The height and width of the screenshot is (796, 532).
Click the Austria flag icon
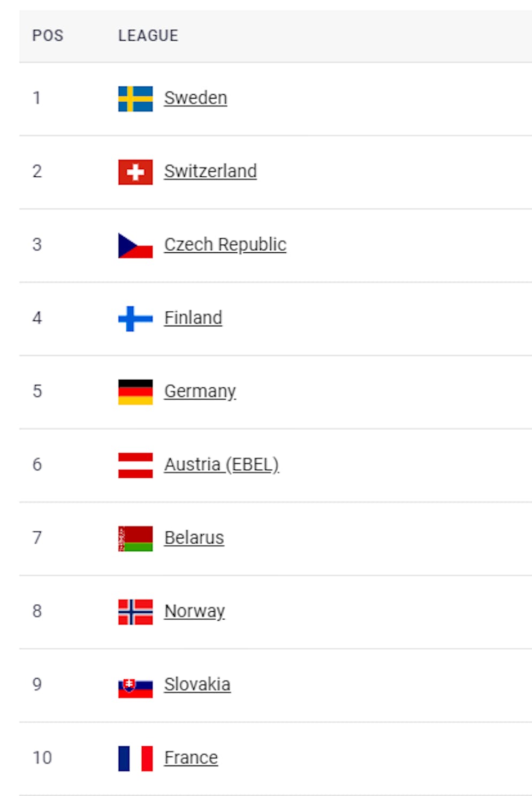(x=135, y=465)
